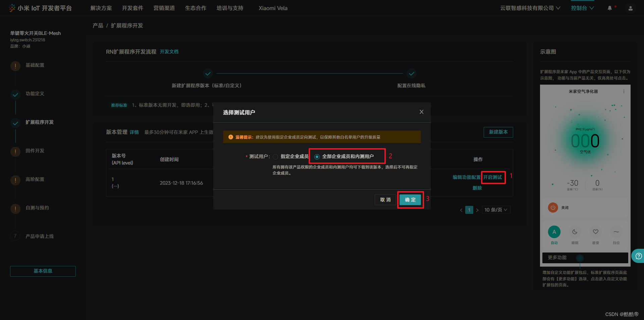Click the 基础配置 warning step icon
The width and height of the screenshot is (644, 320).
pyautogui.click(x=15, y=66)
